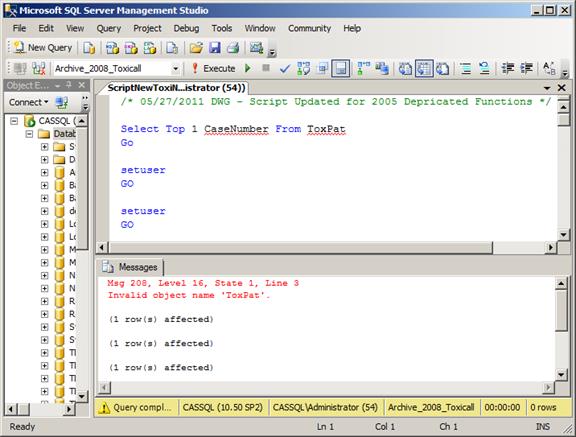The width and height of the screenshot is (576, 437).
Task: Click the 'Invalid object name' error message
Action: click(x=188, y=295)
